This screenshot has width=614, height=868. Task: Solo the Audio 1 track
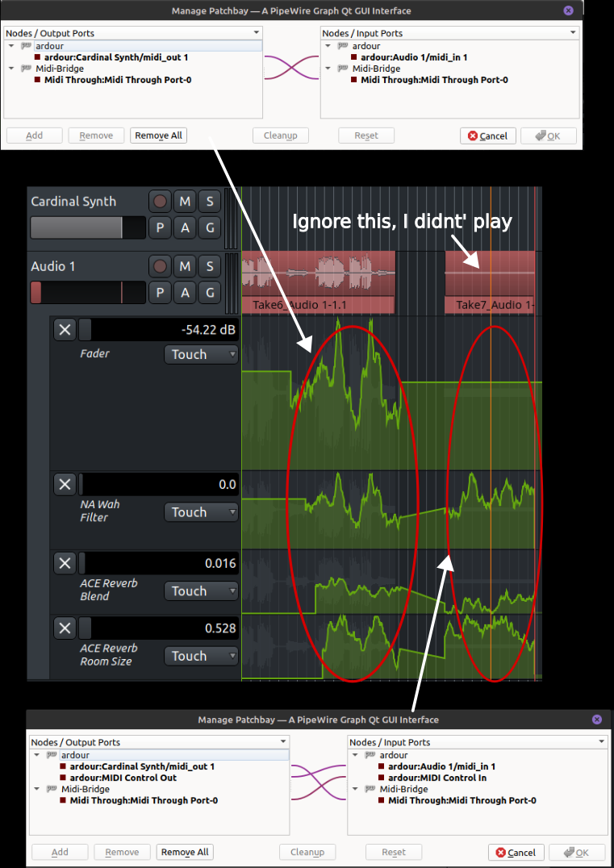[210, 265]
